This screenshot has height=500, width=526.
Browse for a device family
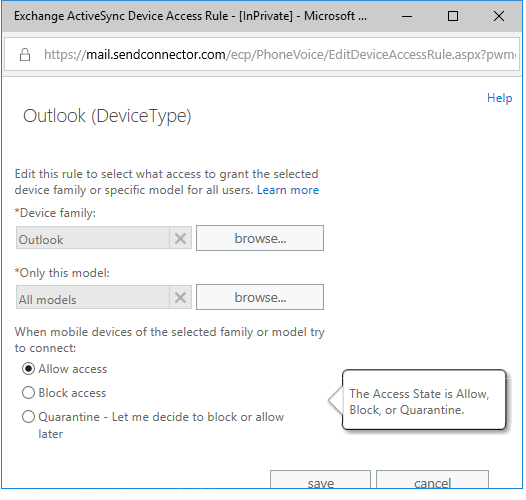coord(260,238)
